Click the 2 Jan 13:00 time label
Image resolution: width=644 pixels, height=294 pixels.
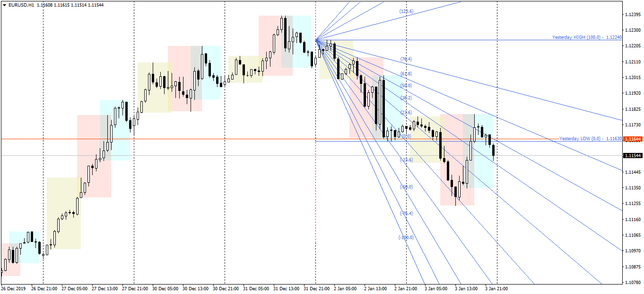(x=376, y=288)
